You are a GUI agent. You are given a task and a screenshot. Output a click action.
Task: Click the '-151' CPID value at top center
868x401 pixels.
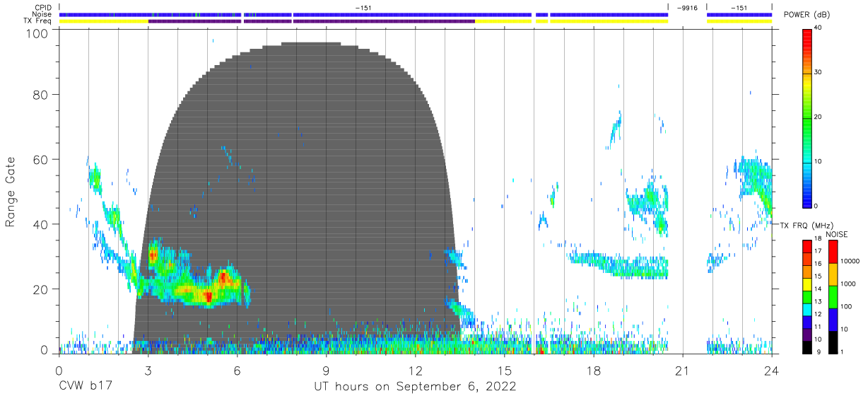[x=363, y=7]
